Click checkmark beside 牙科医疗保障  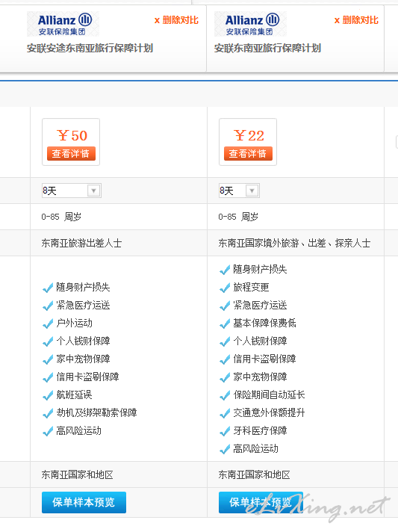[x=225, y=431]
